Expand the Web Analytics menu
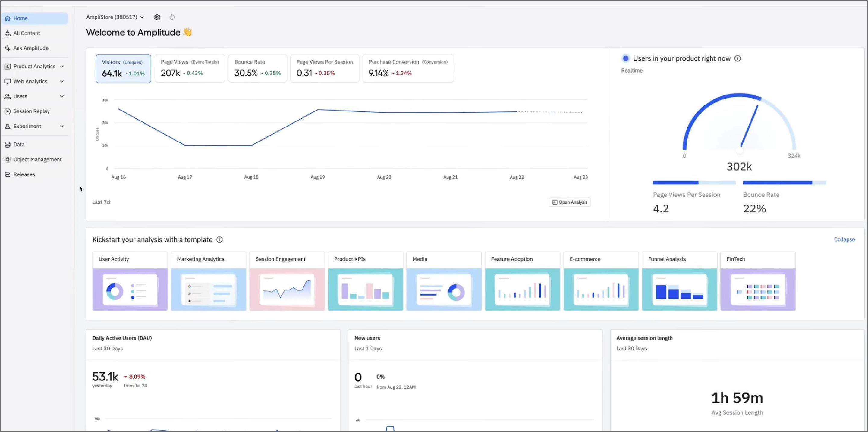 click(x=34, y=81)
